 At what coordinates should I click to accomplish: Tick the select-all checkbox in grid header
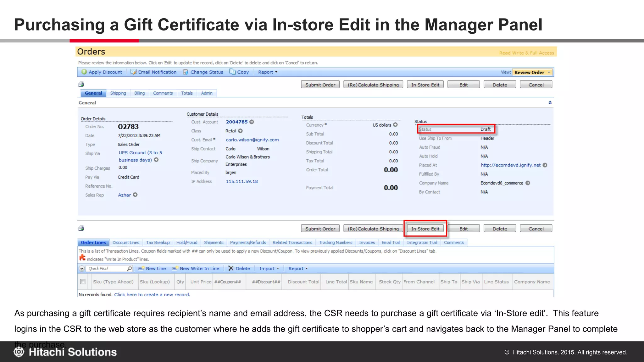click(x=83, y=282)
